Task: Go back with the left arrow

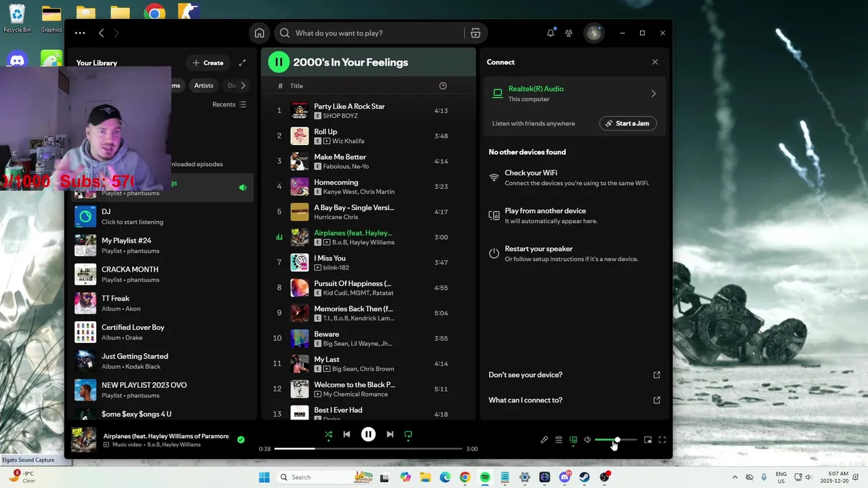Action: (101, 33)
